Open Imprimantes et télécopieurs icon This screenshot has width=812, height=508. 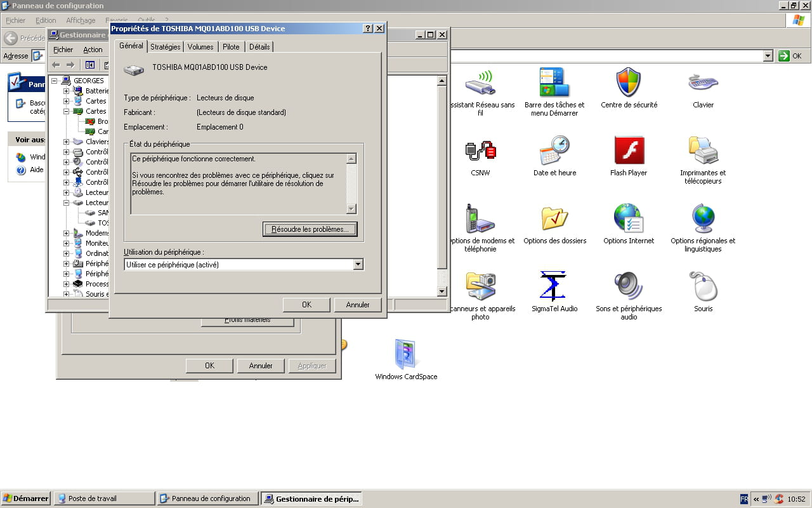[x=703, y=150]
